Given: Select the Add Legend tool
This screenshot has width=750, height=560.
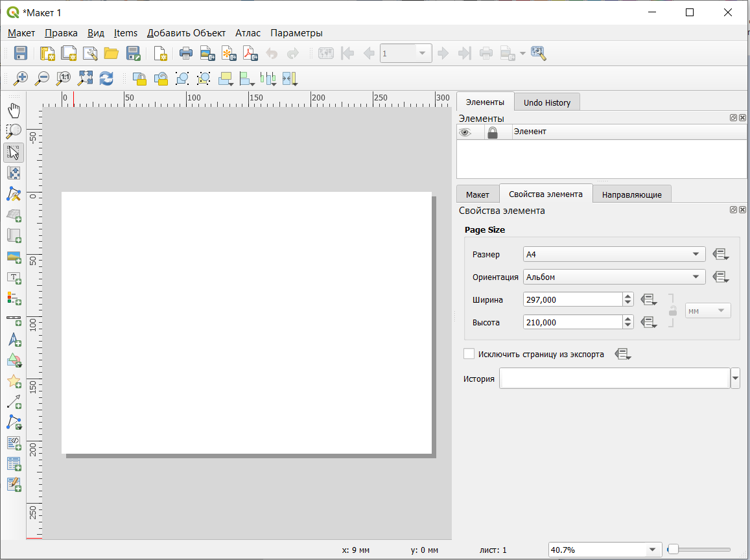Looking at the screenshot, I should click(x=14, y=298).
